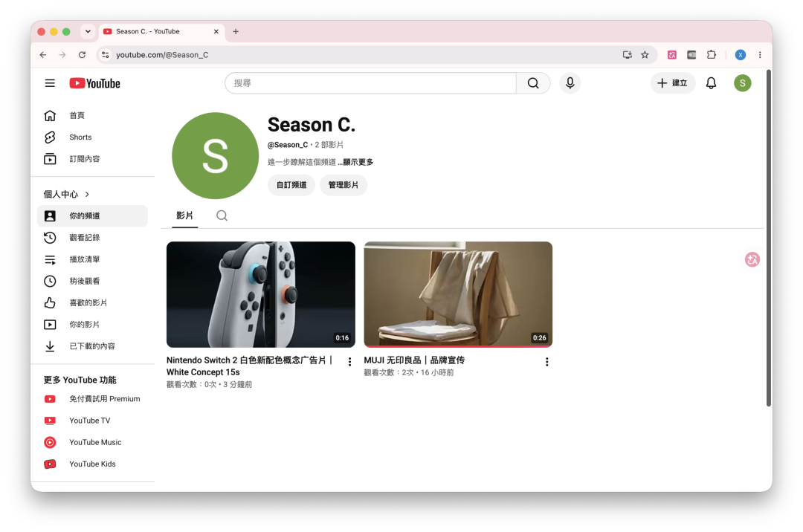Play Nintendo Switch 2 thumbnail
The width and height of the screenshot is (803, 532).
(261, 294)
